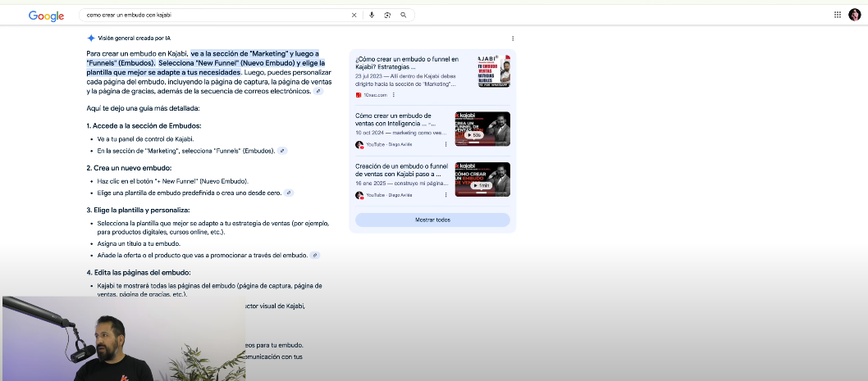Click the '10xac.com' source name

click(x=375, y=95)
